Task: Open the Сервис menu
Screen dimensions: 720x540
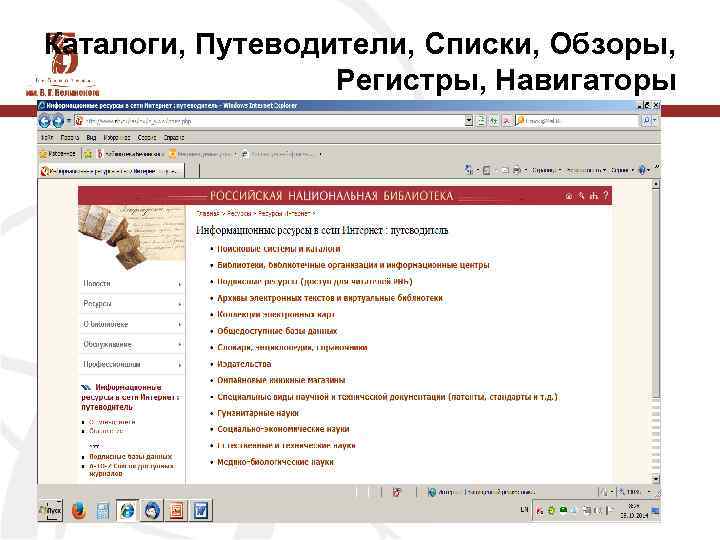Action: click(x=147, y=137)
